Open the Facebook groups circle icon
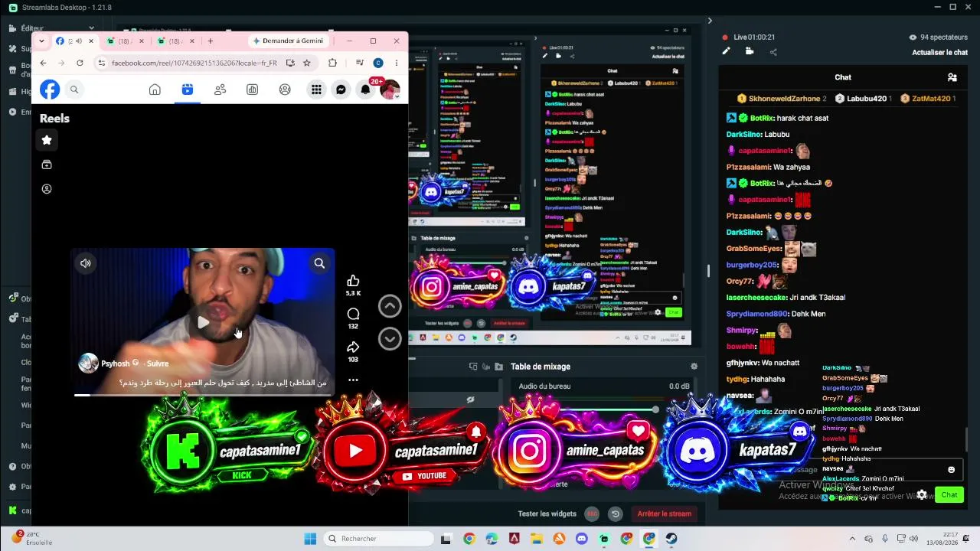Image resolution: width=980 pixels, height=551 pixels. pyautogui.click(x=285, y=90)
